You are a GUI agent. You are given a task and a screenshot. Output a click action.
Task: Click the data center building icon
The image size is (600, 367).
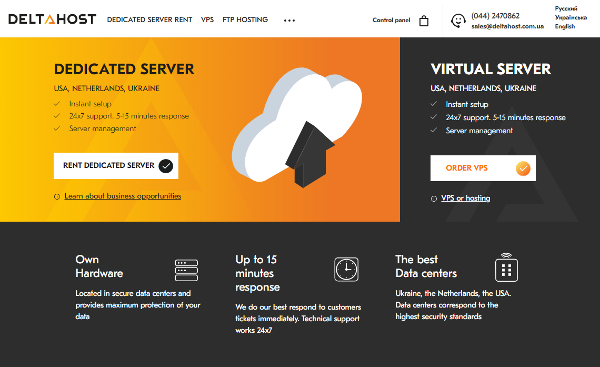coord(506,267)
